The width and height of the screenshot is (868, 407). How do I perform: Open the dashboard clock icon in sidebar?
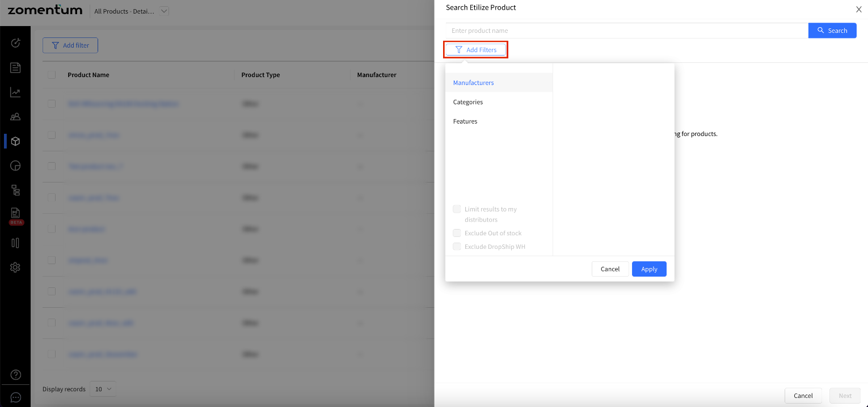coord(15,43)
